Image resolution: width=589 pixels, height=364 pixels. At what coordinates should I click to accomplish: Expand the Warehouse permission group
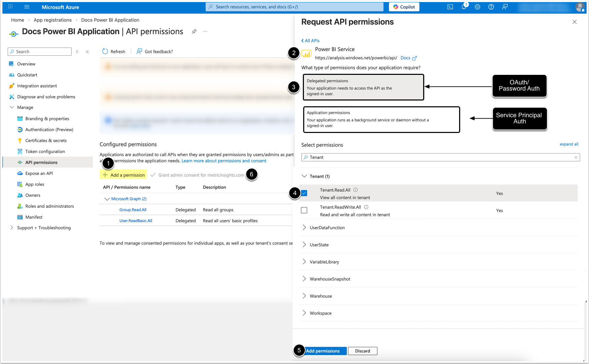pyautogui.click(x=304, y=296)
